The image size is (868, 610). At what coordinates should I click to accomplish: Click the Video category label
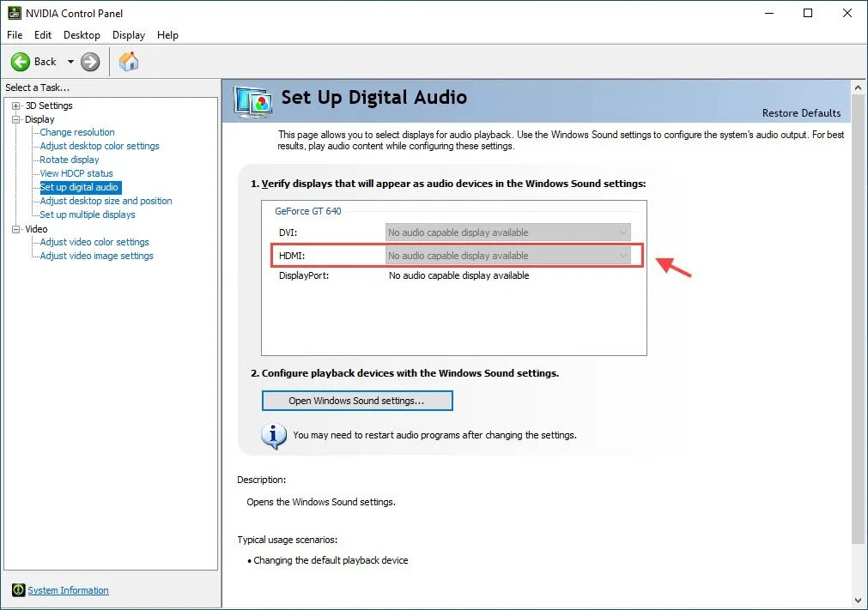[36, 229]
